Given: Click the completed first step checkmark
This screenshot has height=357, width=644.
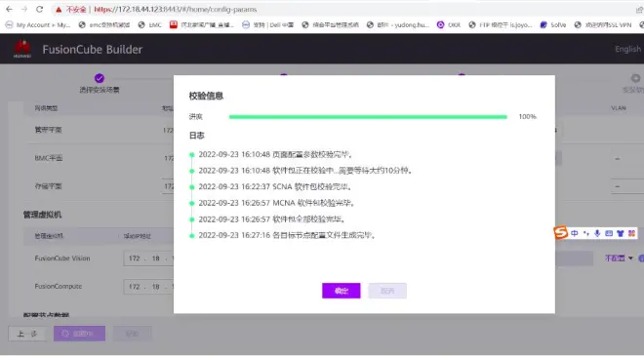Looking at the screenshot, I should [99, 78].
